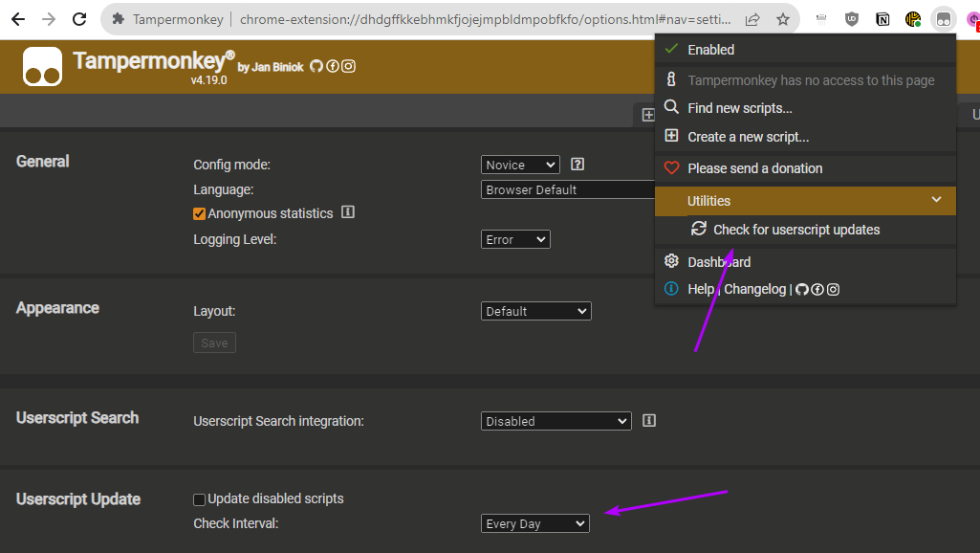Bookmark this page with the star icon
This screenshot has width=980, height=553.
[782, 19]
